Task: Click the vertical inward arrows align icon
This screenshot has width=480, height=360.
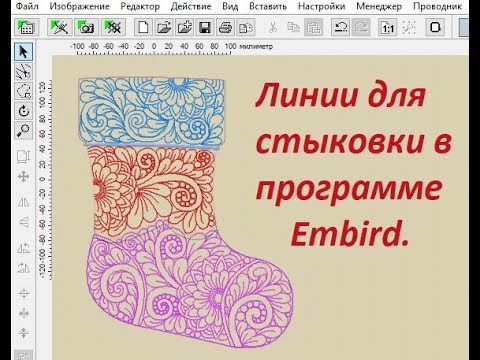Action: [x=24, y=333]
